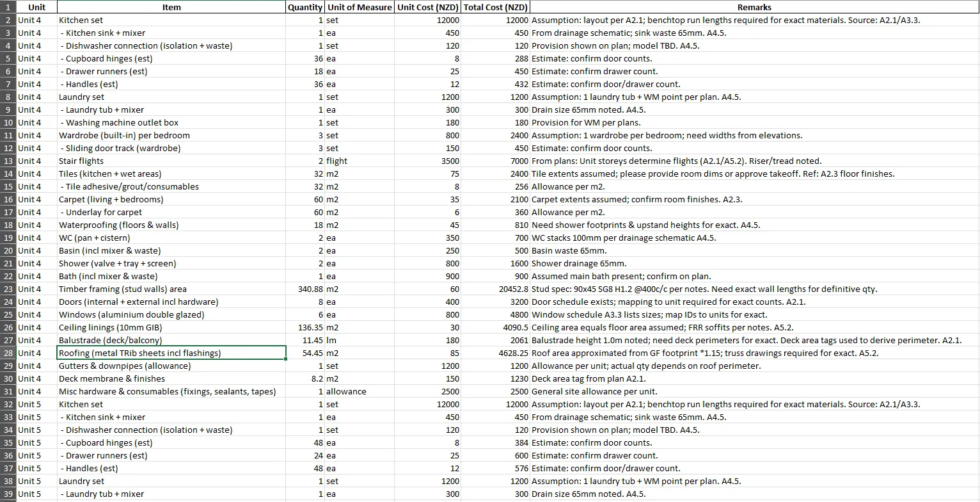Click the "Remarks" header cell
The image size is (980, 502).
click(x=754, y=7)
